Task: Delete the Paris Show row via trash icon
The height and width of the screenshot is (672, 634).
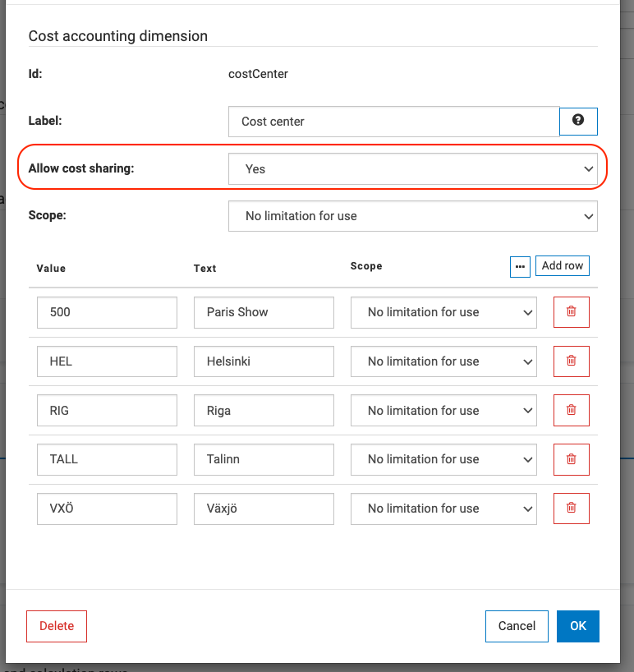Action: tap(572, 312)
